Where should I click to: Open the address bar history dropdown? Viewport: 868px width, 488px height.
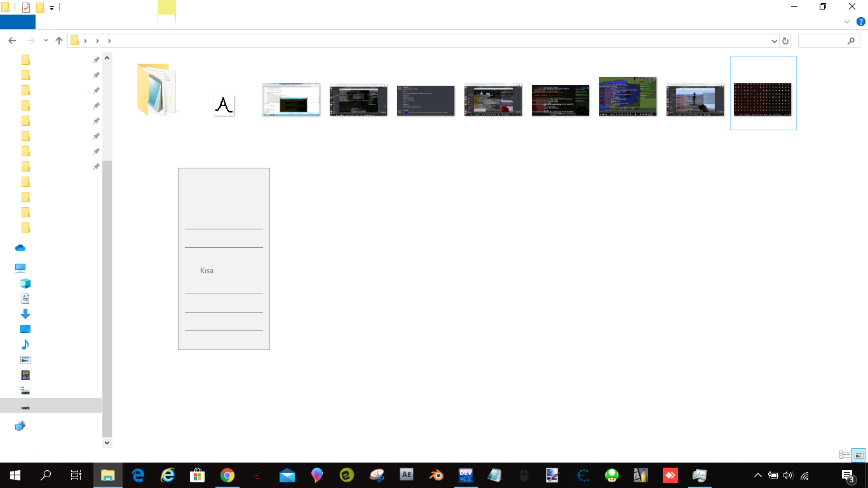pyautogui.click(x=774, y=41)
